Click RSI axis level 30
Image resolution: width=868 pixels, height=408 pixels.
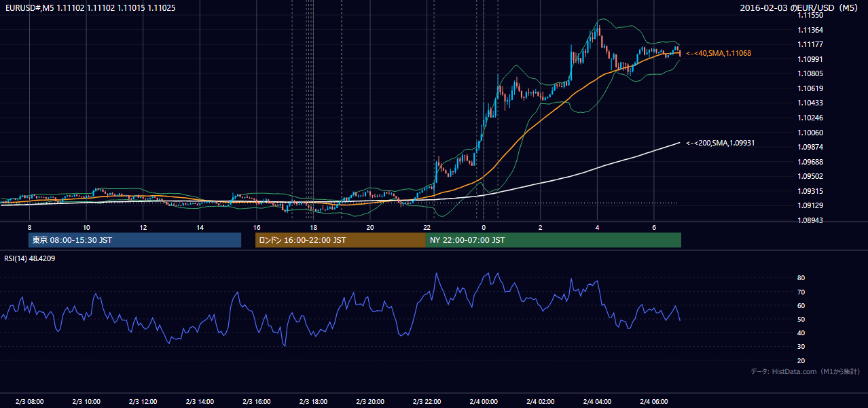(x=801, y=347)
